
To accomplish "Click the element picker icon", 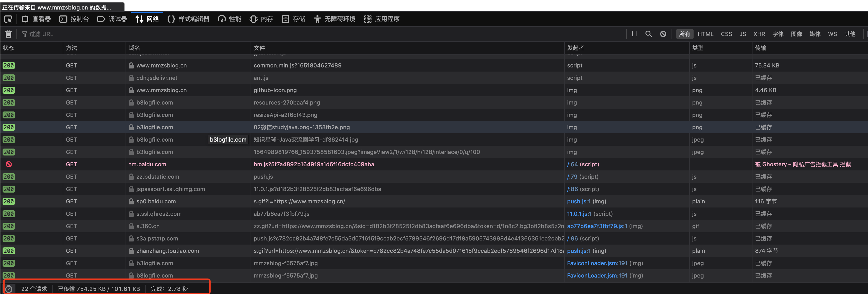I will point(8,19).
